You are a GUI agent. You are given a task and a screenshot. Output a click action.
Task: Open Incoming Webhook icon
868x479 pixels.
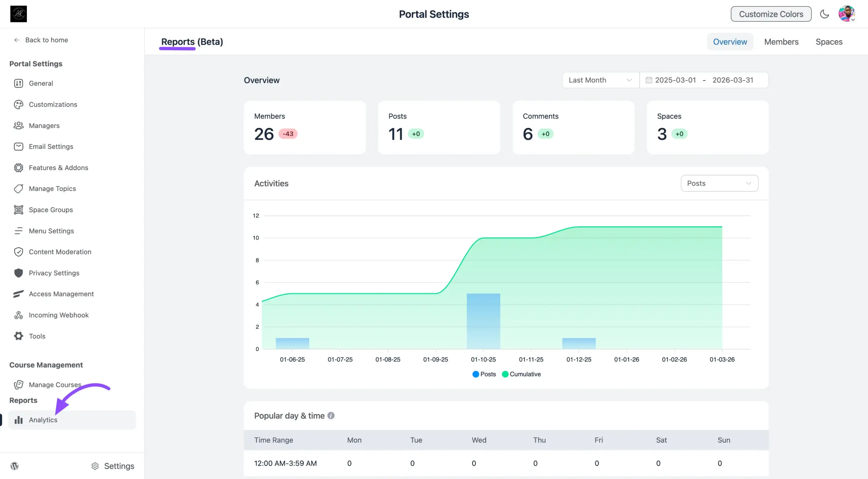[18, 315]
